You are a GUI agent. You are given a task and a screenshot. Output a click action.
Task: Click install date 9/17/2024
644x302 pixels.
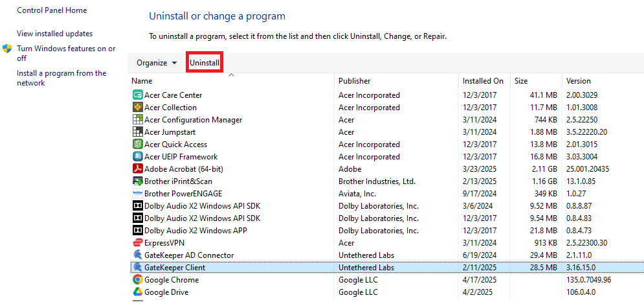[x=480, y=194]
